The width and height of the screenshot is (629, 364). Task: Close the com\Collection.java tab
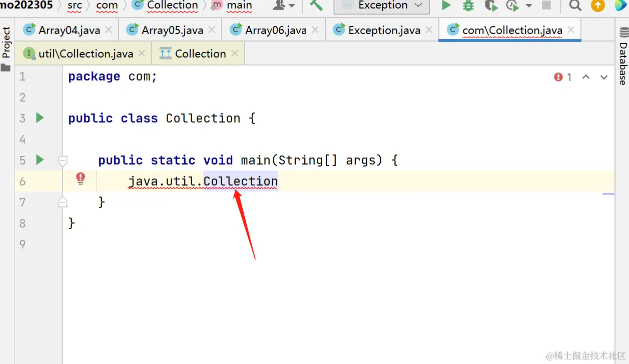coord(571,30)
